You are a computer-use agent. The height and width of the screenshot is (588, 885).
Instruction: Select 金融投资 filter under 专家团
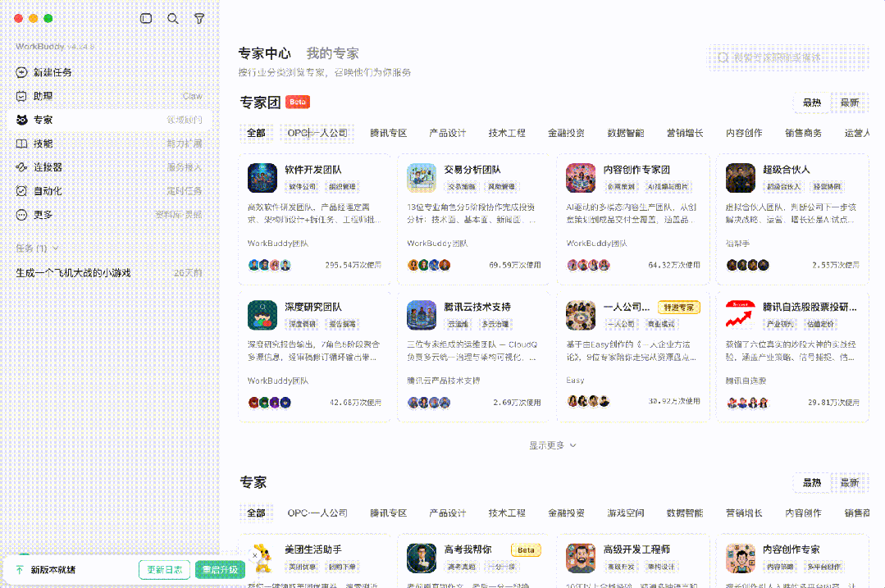566,133
